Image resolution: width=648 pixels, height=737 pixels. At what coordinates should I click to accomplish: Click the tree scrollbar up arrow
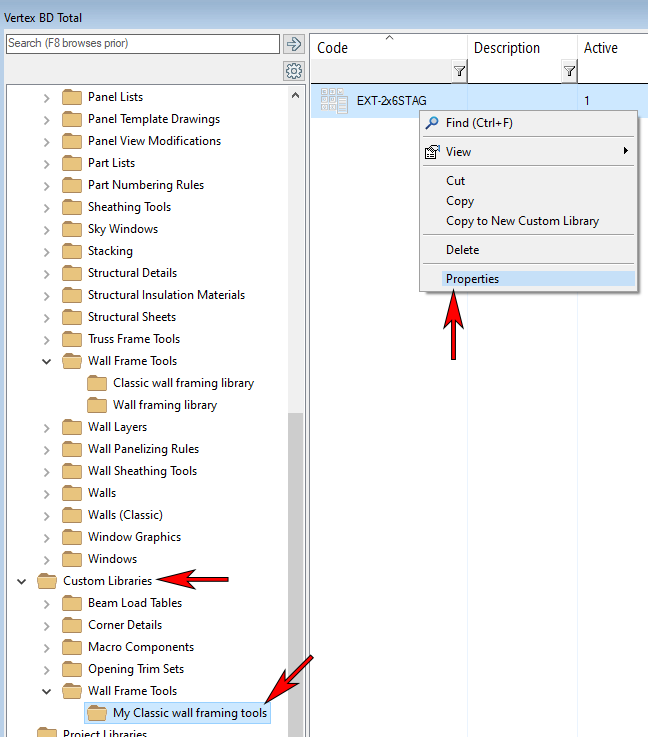pos(296,95)
